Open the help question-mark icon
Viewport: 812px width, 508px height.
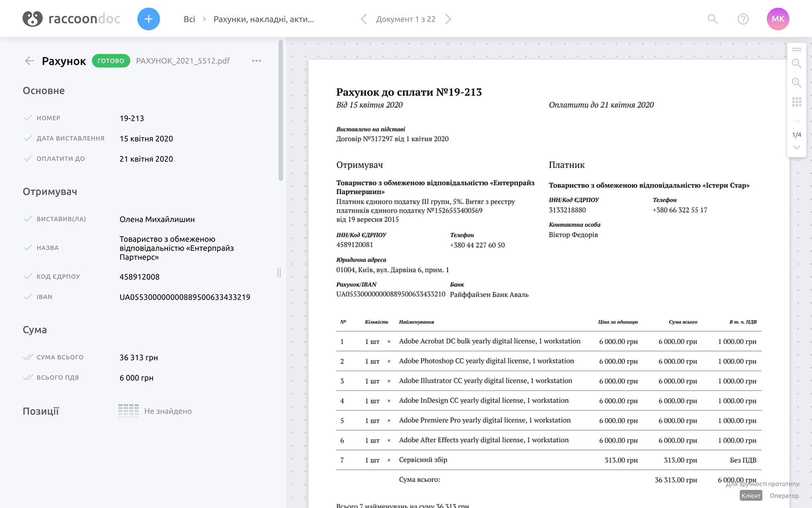(x=743, y=19)
